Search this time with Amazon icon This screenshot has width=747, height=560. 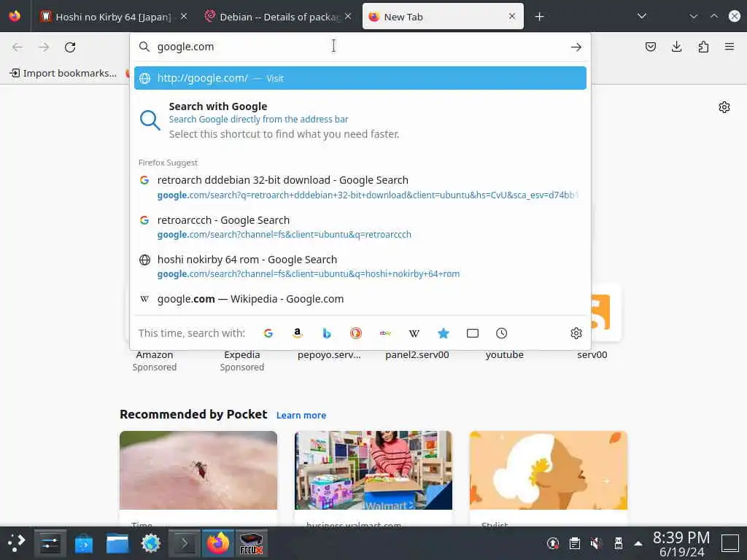tap(298, 333)
